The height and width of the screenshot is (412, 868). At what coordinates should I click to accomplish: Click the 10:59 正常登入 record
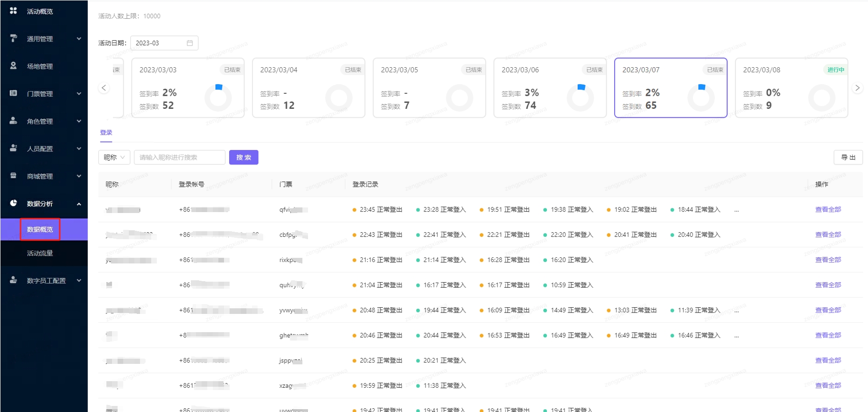tap(568, 285)
